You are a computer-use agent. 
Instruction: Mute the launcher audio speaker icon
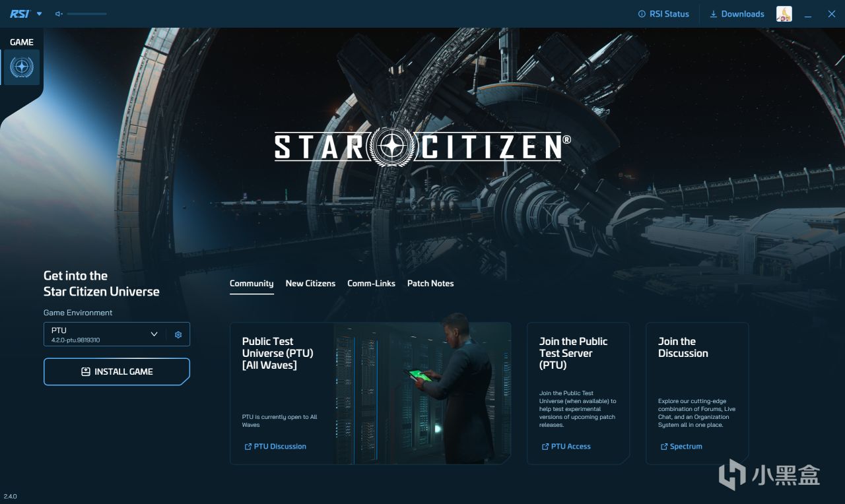click(59, 14)
